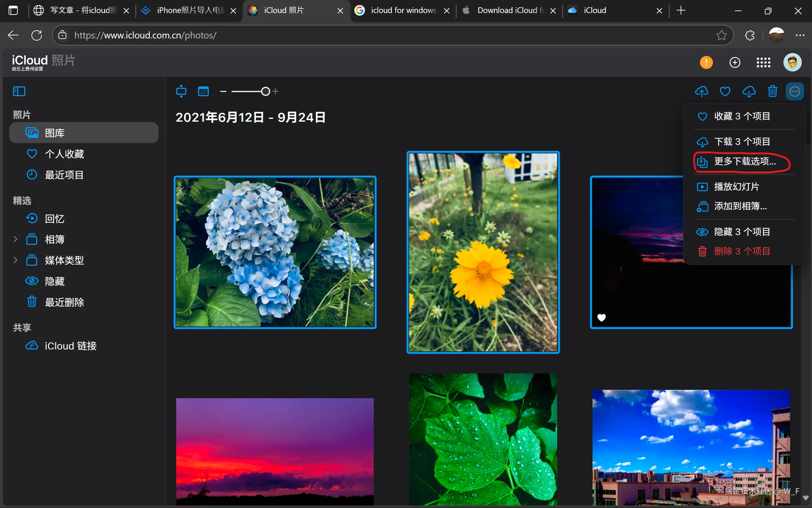812x508 pixels.
Task: Expand the 媒体类型 media types section
Action: pyautogui.click(x=16, y=260)
